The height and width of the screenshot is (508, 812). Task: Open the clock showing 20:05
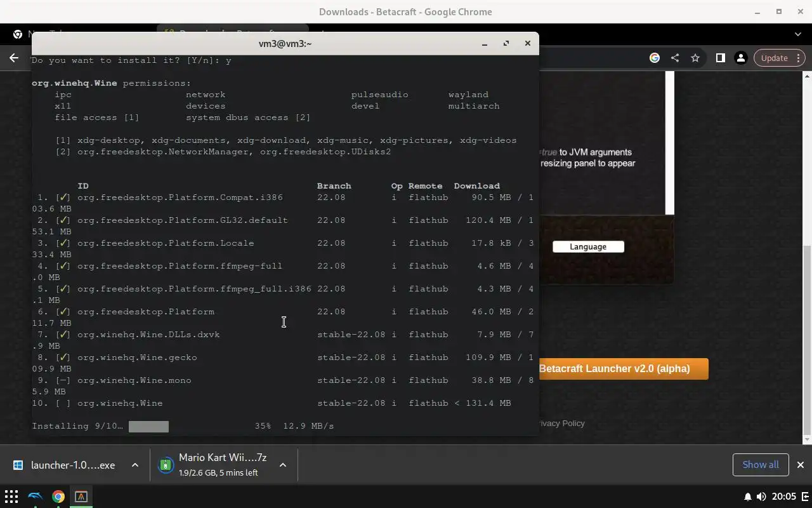click(785, 497)
